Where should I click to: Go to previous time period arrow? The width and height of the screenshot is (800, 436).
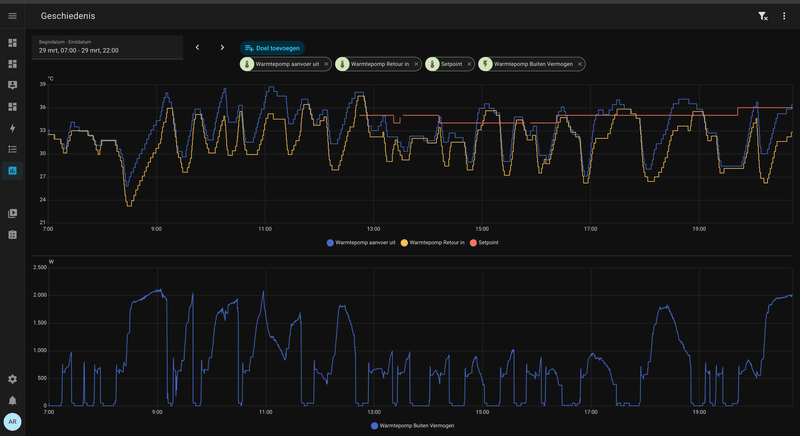pos(197,47)
